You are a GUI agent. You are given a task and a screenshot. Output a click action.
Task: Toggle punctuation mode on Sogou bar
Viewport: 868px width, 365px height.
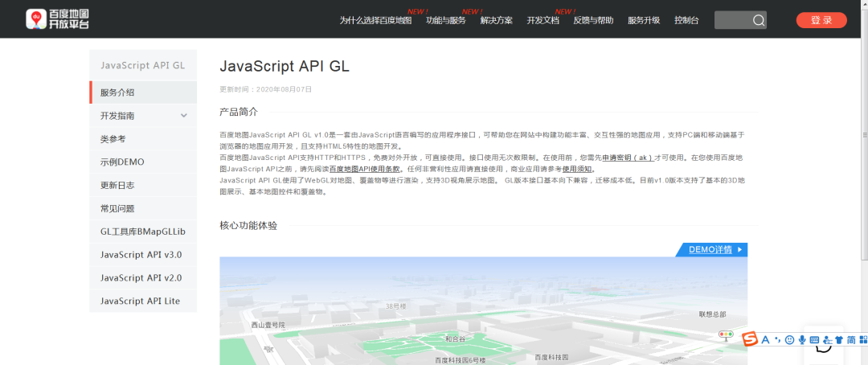pyautogui.click(x=778, y=339)
